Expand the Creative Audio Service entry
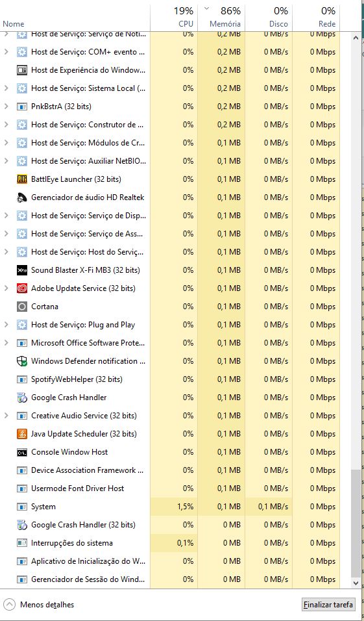The height and width of the screenshot is (621, 364). (6, 416)
